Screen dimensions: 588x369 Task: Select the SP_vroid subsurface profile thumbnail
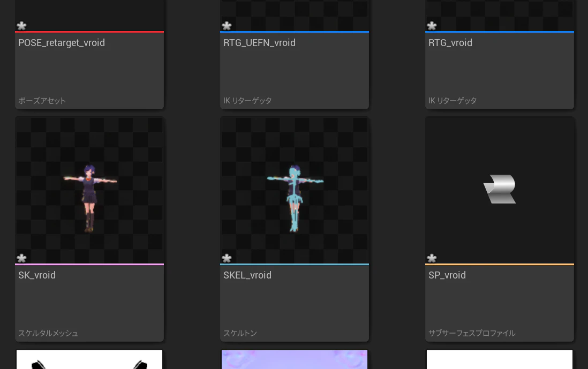500,191
